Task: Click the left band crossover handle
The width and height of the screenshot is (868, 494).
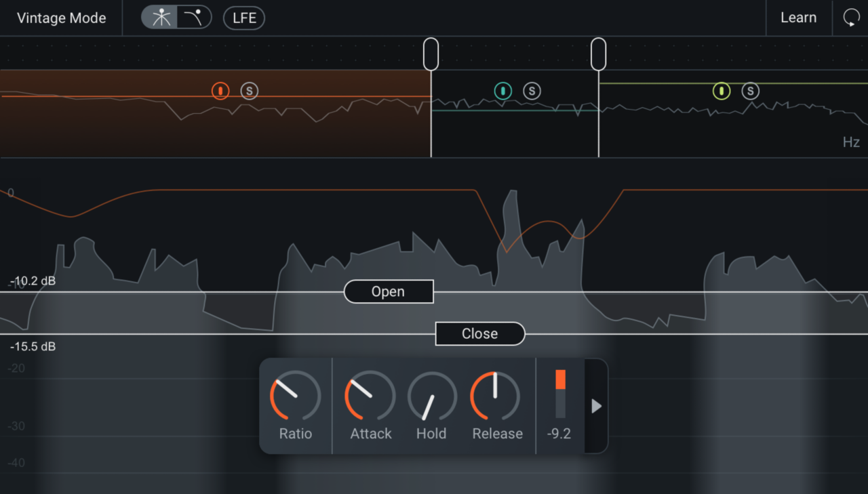Action: point(431,52)
